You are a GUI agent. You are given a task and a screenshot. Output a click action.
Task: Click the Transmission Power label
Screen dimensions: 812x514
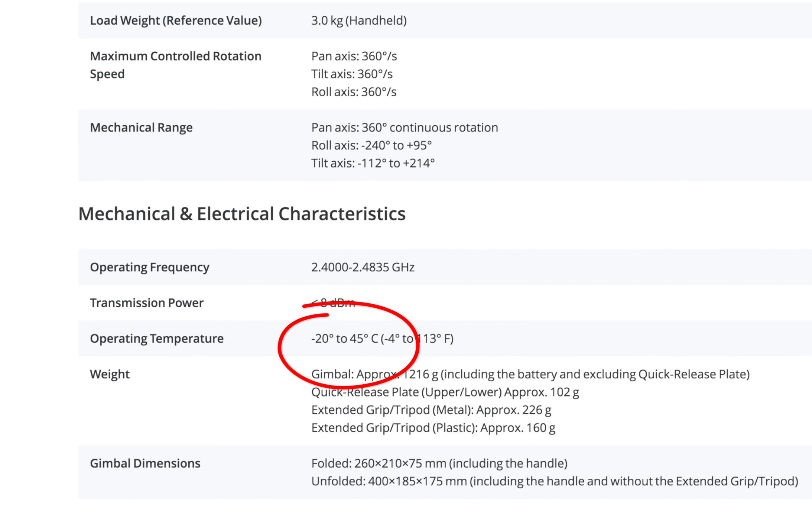point(147,303)
